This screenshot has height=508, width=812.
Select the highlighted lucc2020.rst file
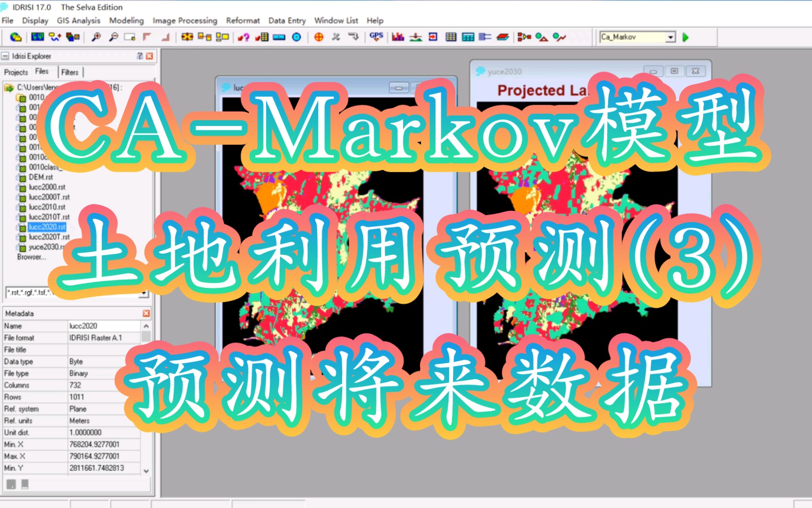coord(47,227)
